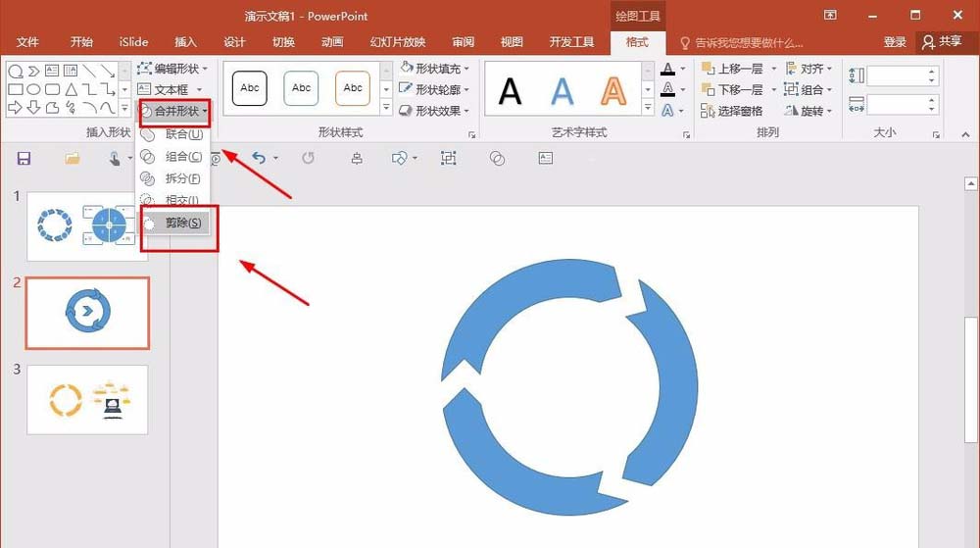Image resolution: width=980 pixels, height=548 pixels.
Task: Open the 编辑形状 dropdown
Action: coord(172,68)
